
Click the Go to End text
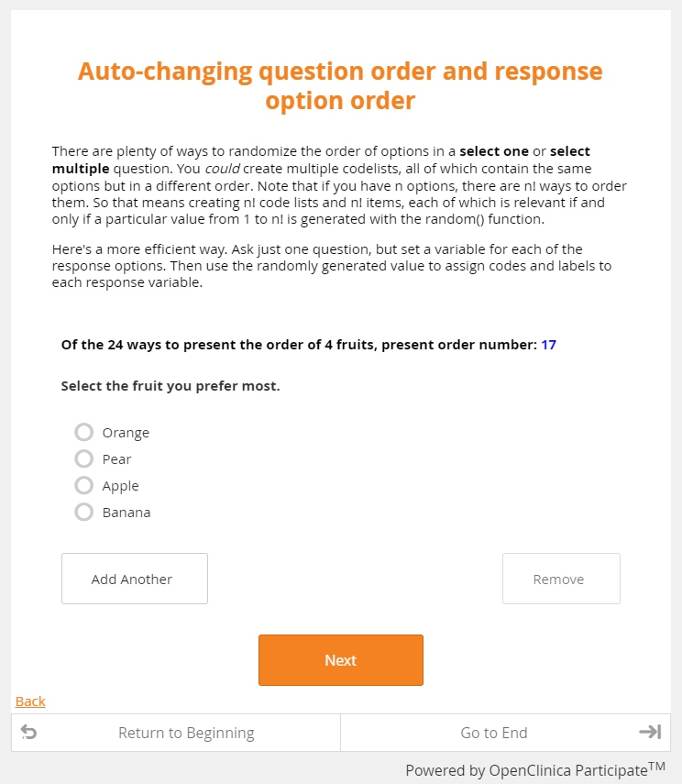494,733
